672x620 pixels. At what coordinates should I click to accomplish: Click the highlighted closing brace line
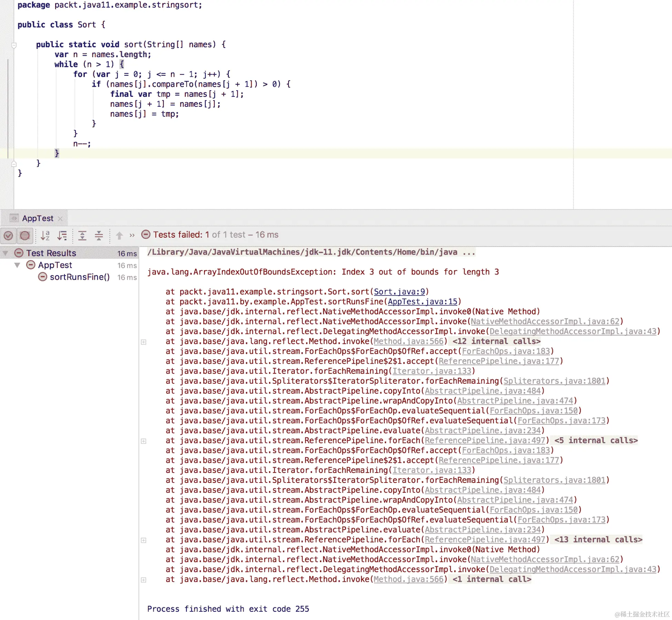pos(57,153)
